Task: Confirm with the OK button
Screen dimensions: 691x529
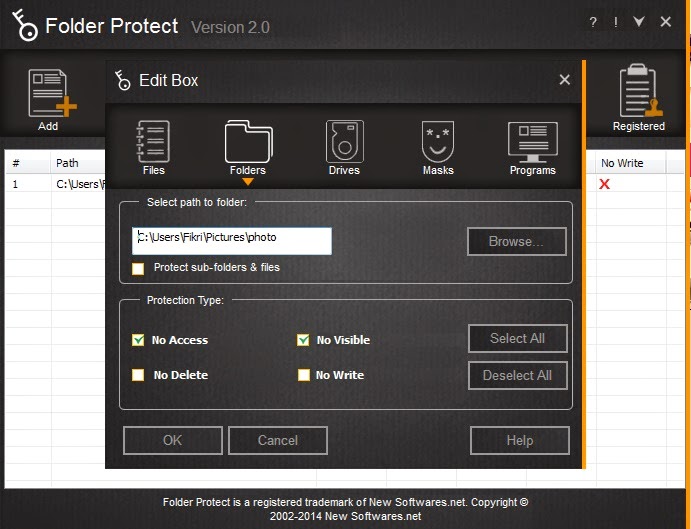Action: pos(173,440)
